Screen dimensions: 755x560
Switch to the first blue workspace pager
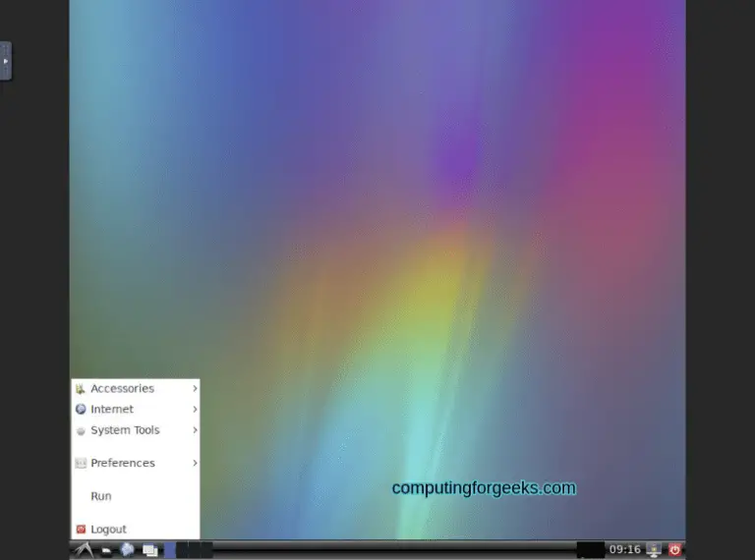click(x=170, y=550)
